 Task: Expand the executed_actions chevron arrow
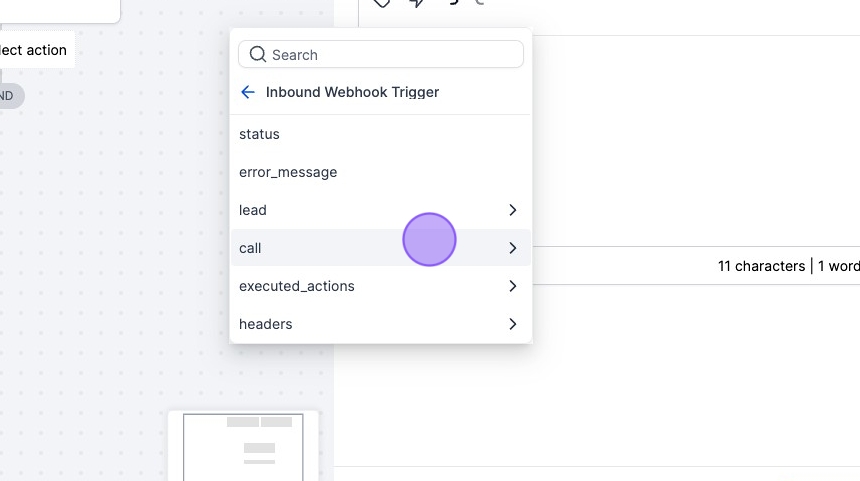pyautogui.click(x=512, y=286)
